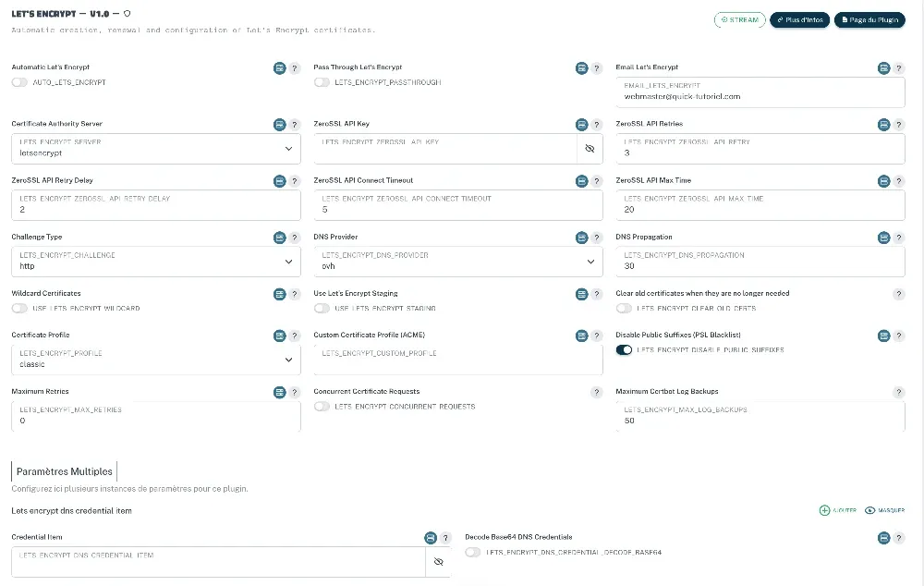Click the multisite icon beside Certificate Profile
924x586 pixels.
click(279, 336)
